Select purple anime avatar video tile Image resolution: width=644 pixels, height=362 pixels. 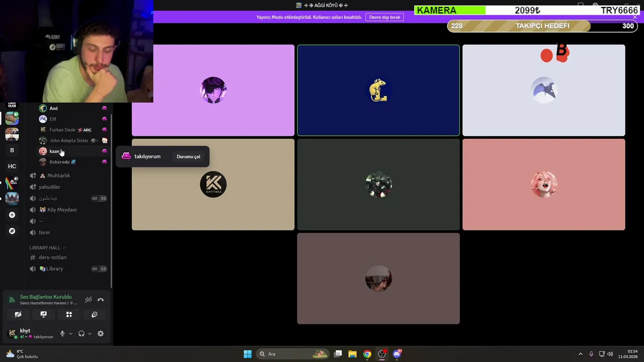click(x=213, y=90)
